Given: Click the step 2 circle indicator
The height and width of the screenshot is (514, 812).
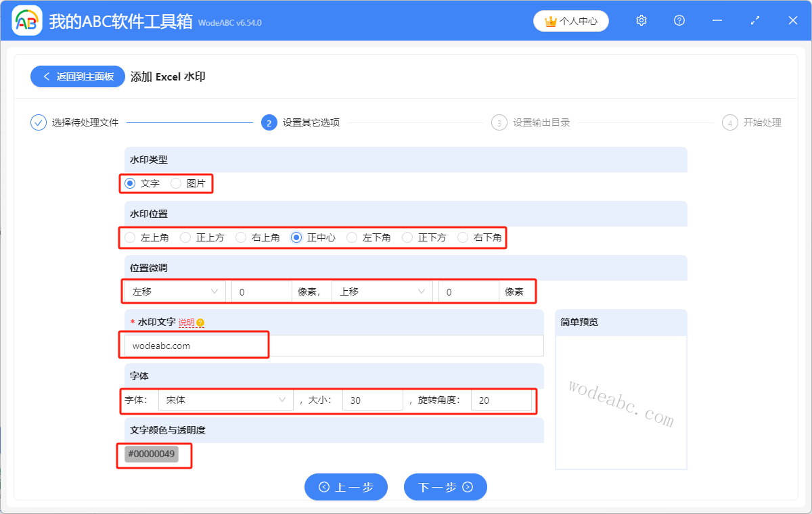Looking at the screenshot, I should [269, 122].
